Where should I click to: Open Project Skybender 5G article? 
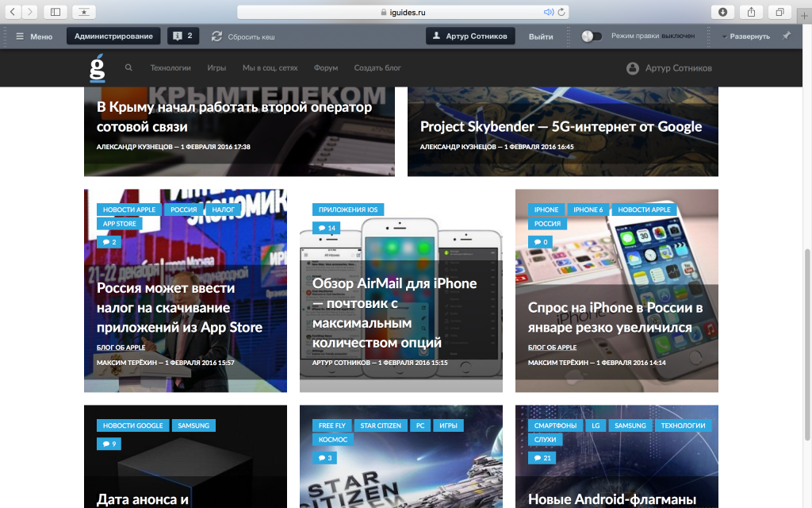click(x=561, y=126)
